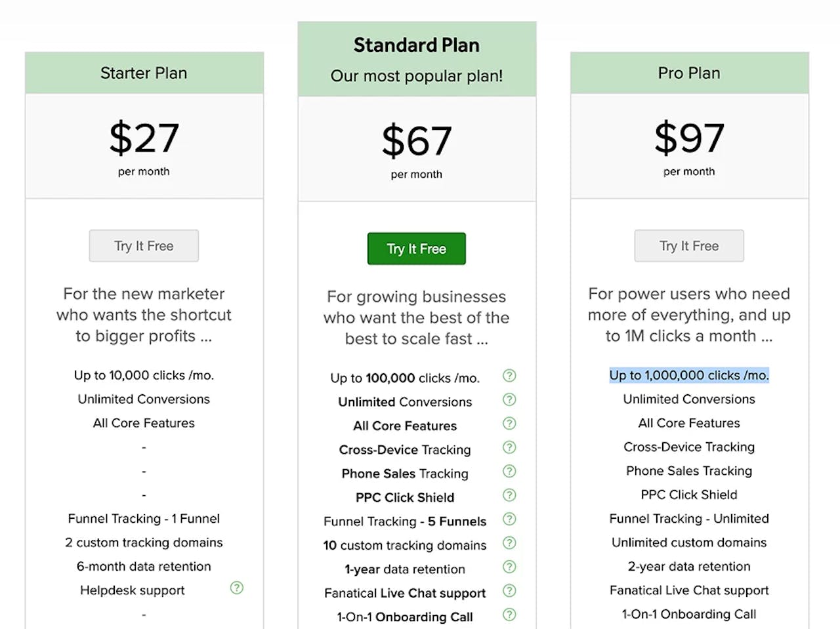Click green Try It Free Standard button

tap(417, 249)
